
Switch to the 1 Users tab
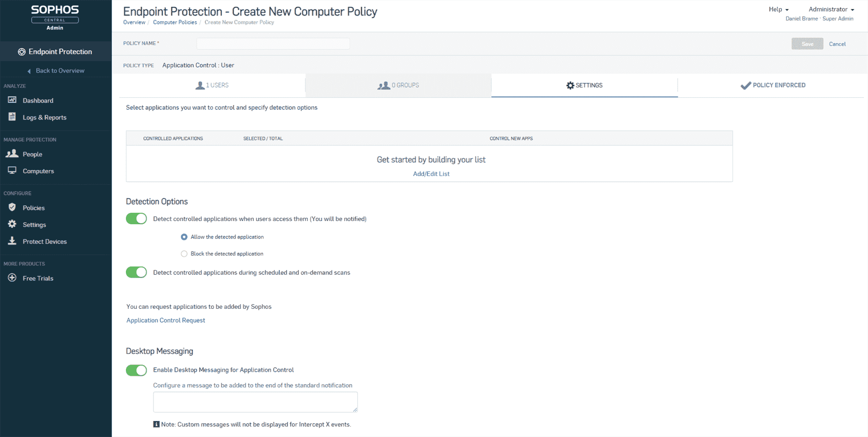pyautogui.click(x=212, y=85)
